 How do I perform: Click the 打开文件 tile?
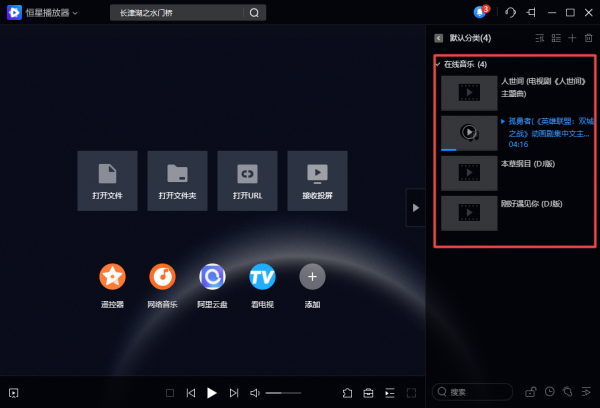(107, 181)
